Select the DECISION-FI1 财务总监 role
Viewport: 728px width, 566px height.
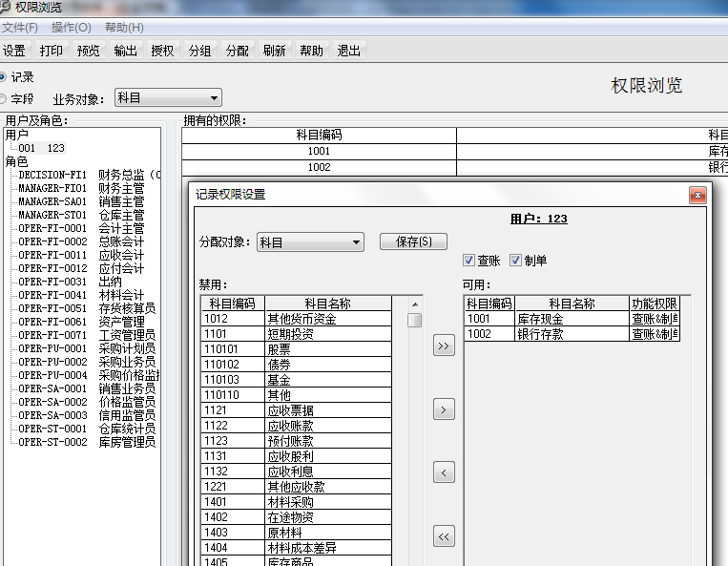pyautogui.click(x=89, y=175)
